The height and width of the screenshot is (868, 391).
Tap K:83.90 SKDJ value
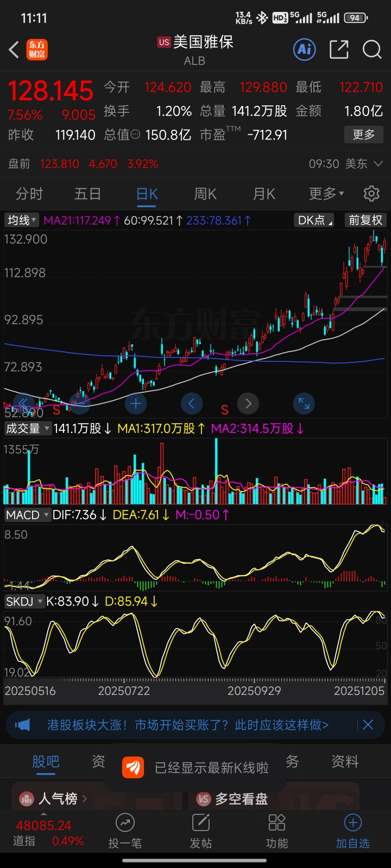point(72,601)
